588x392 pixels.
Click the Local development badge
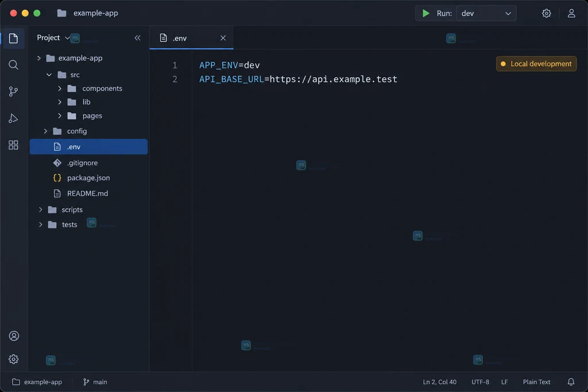536,64
